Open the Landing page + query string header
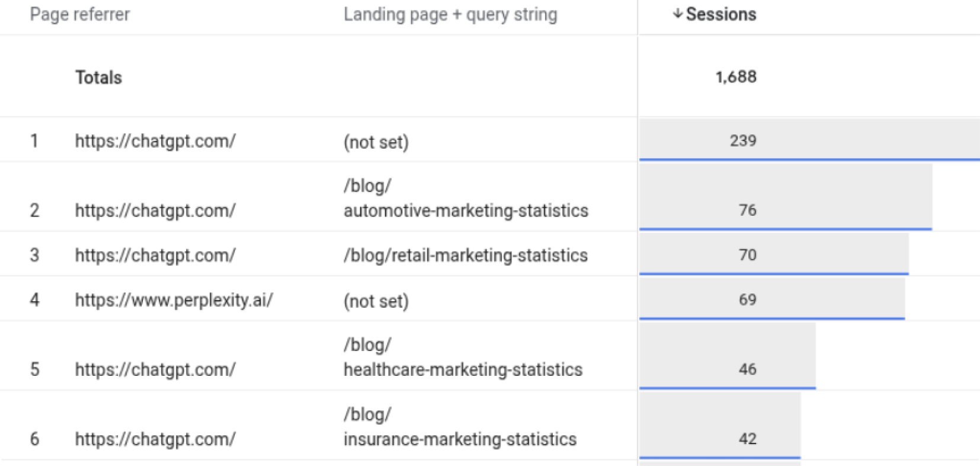 pyautogui.click(x=450, y=14)
